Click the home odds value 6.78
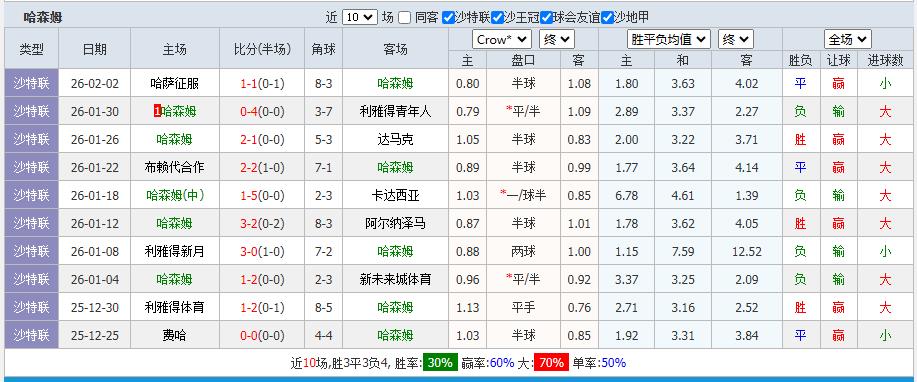Screen dimensions: 917x382 tap(627, 195)
